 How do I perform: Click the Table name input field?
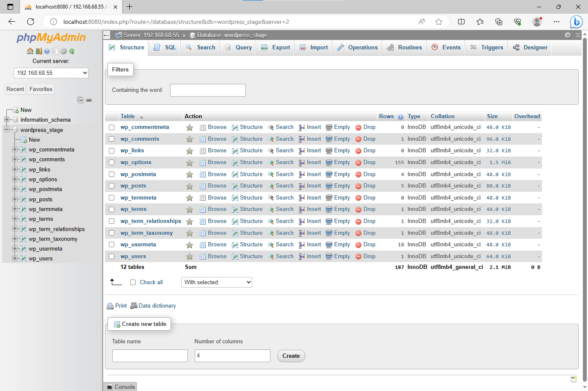tap(150, 356)
